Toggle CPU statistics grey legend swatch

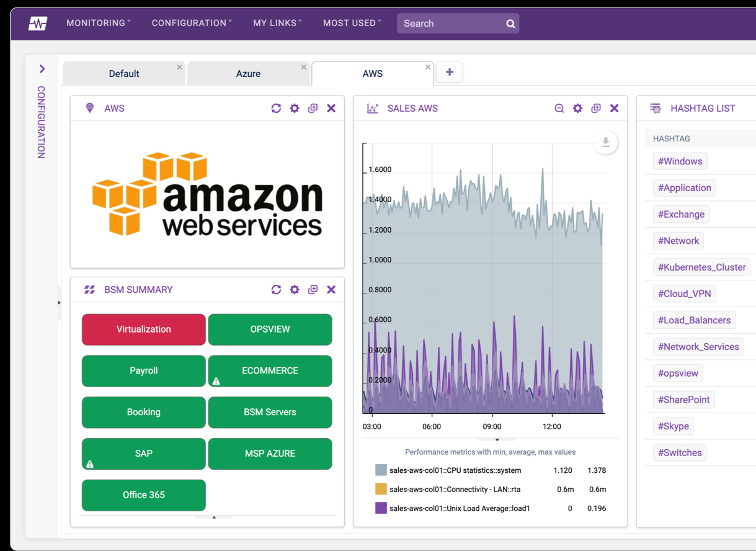(x=381, y=470)
